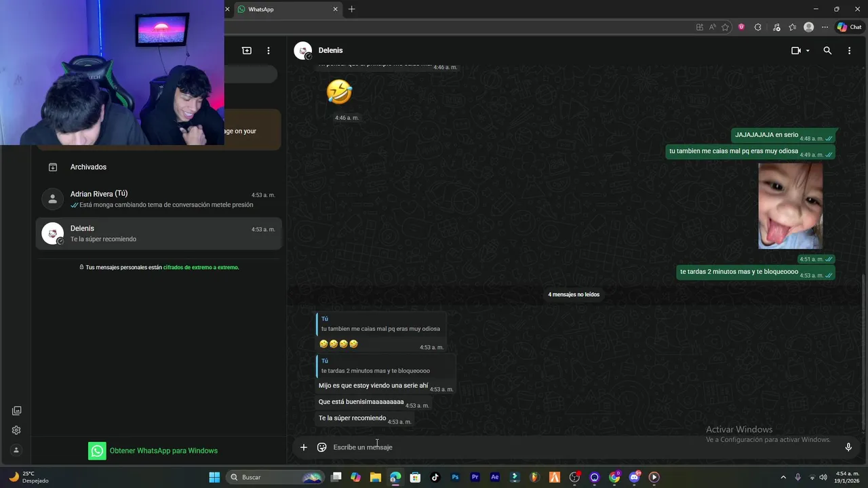Click the taskbar Buscar search box
This screenshot has height=488, width=868.
coord(275,477)
